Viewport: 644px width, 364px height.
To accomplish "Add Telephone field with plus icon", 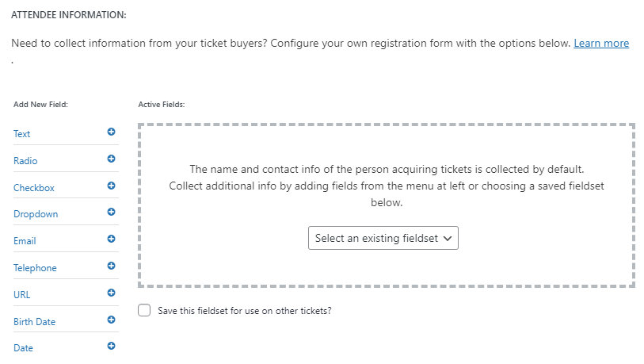I will (112, 266).
